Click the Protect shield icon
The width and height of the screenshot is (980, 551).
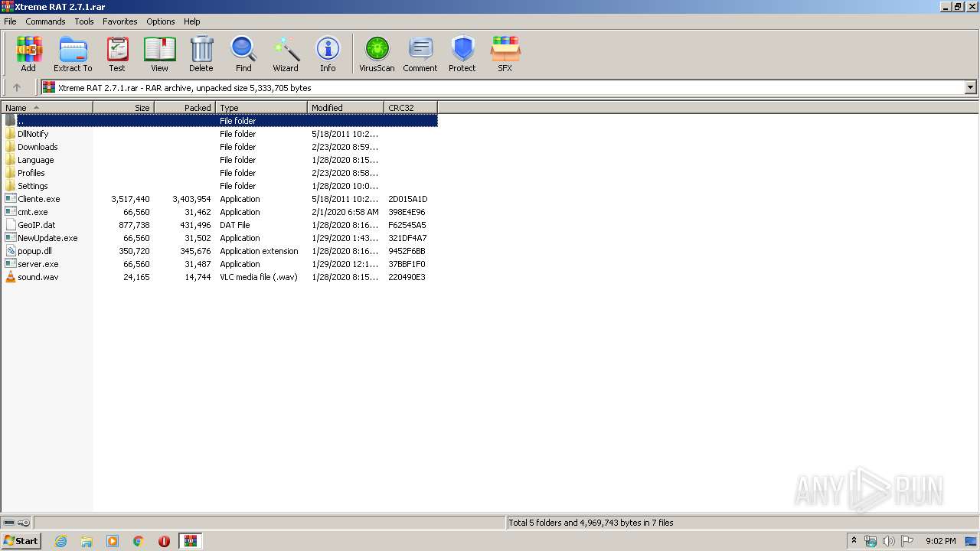(462, 54)
